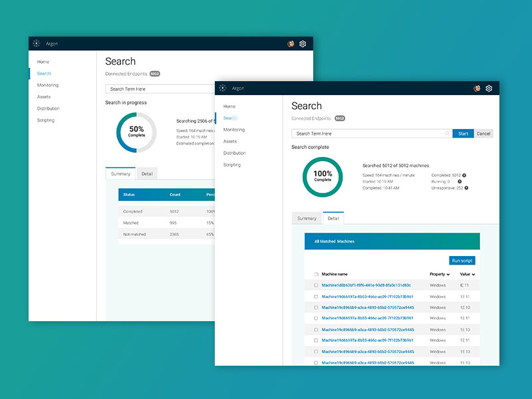Click the Cancel button
This screenshot has width=532, height=399.
(x=483, y=134)
